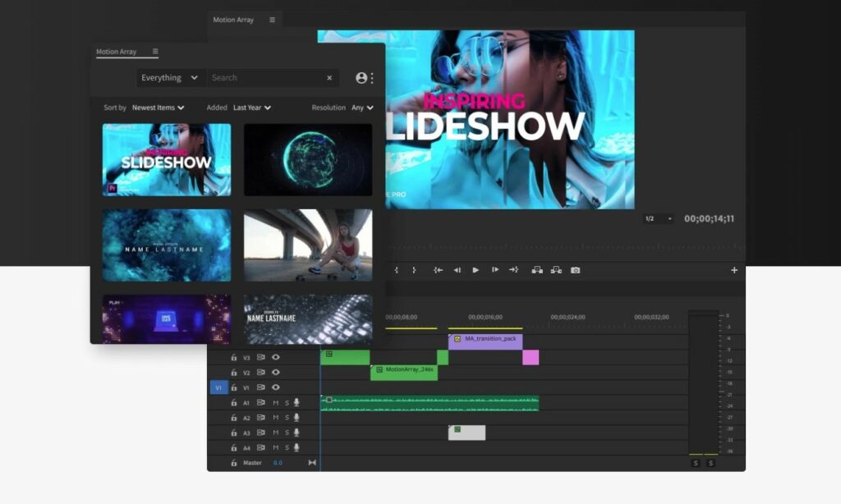This screenshot has height=504, width=841.
Task: Clear the search field with the X
Action: (x=329, y=77)
